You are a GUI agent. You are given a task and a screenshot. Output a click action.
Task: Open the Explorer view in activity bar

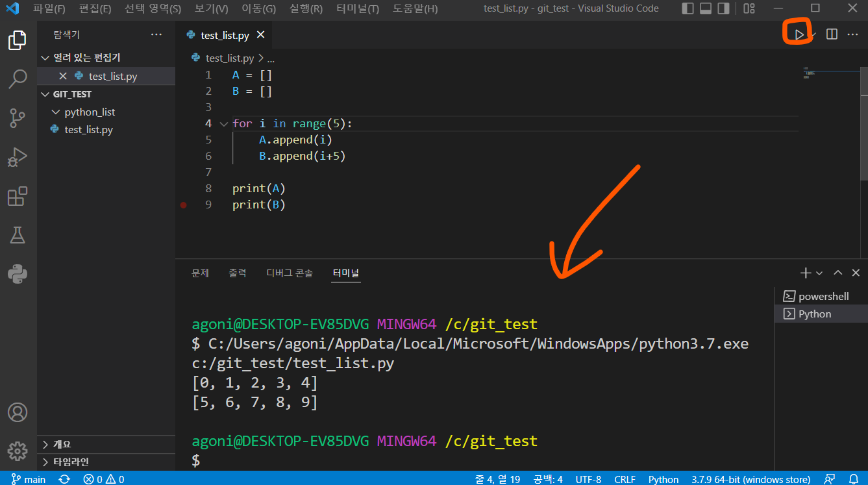click(x=18, y=41)
